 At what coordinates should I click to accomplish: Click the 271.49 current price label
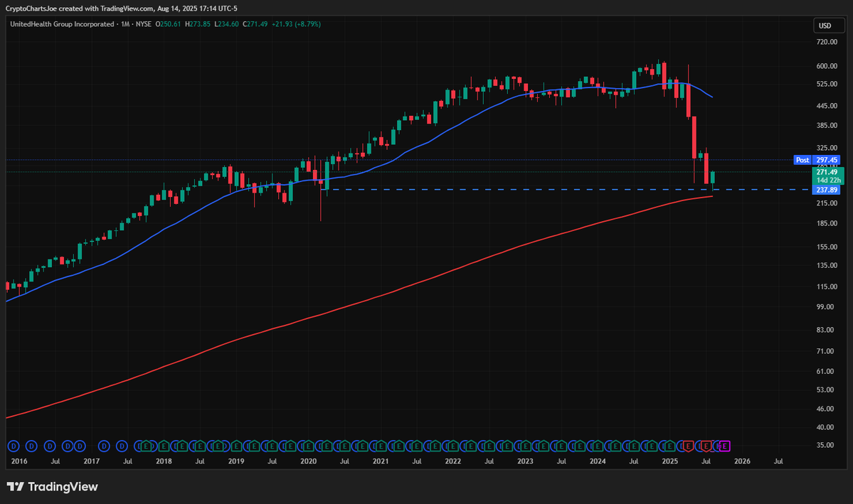[x=827, y=172]
